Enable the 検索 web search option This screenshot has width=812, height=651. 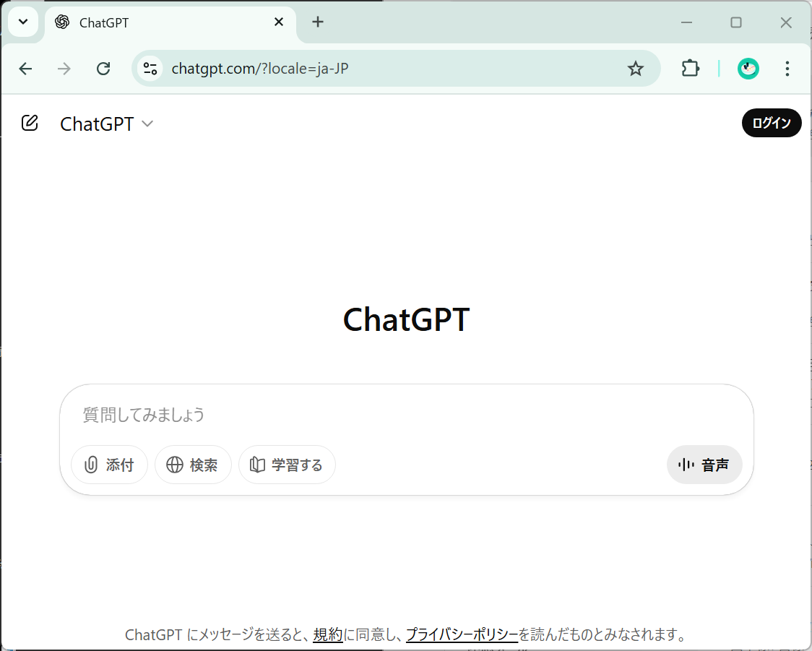[193, 465]
